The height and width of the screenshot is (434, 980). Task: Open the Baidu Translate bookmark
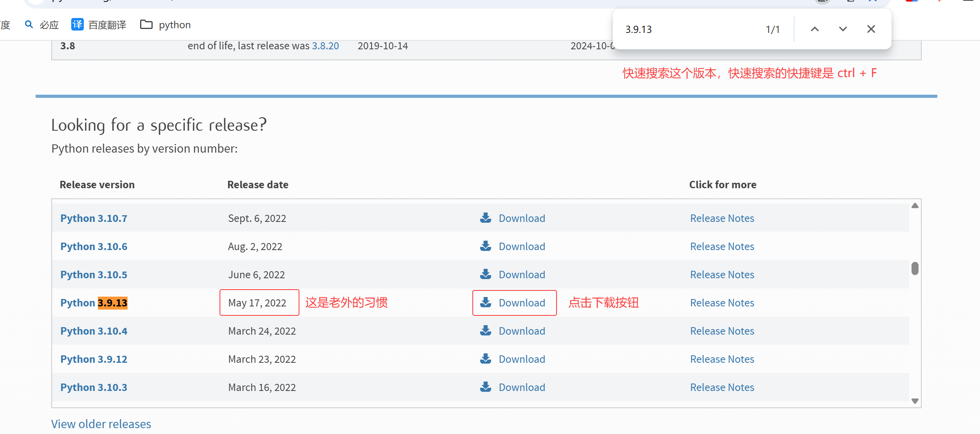[99, 25]
